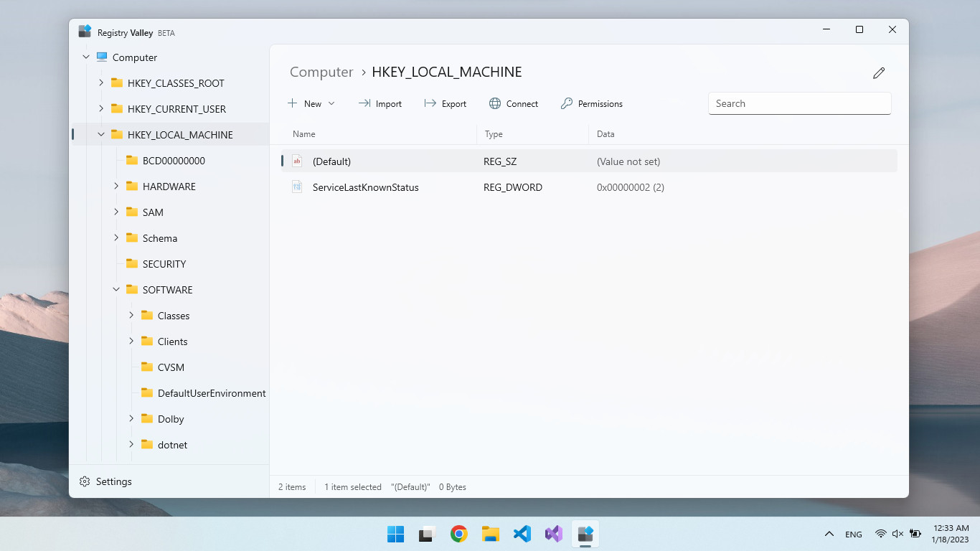Image resolution: width=980 pixels, height=551 pixels.
Task: Click in the Search input field
Action: 799,103
